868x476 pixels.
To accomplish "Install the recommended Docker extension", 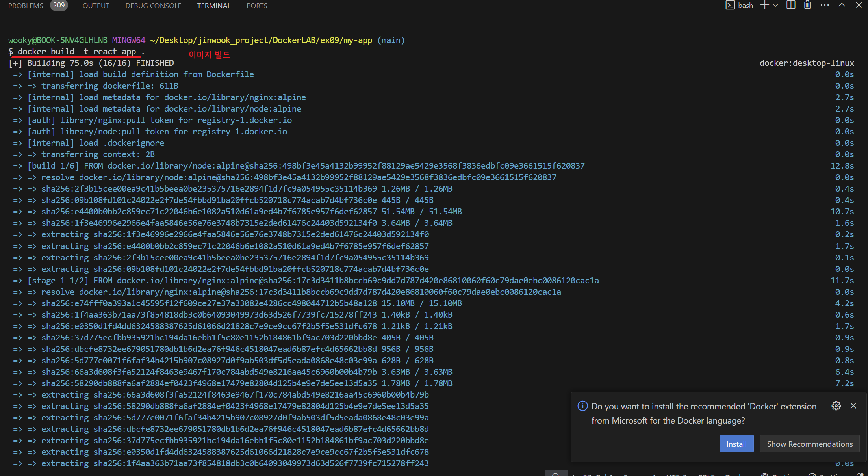I will [736, 444].
